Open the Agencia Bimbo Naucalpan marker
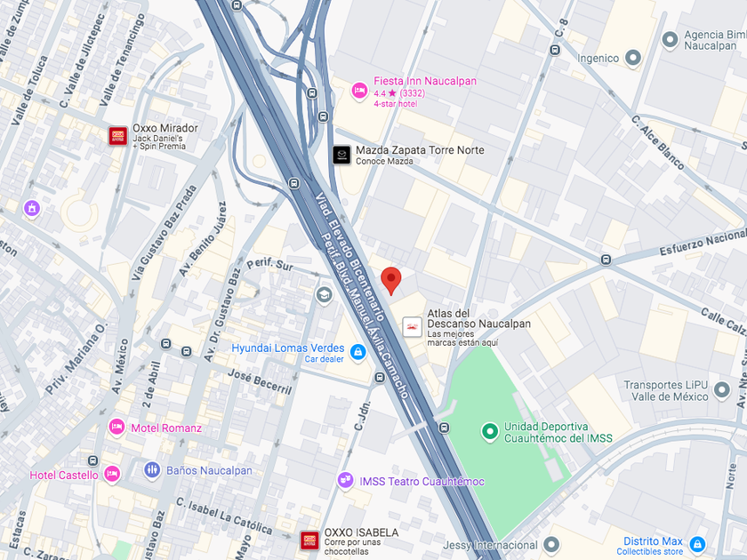The image size is (747, 560). [x=670, y=40]
